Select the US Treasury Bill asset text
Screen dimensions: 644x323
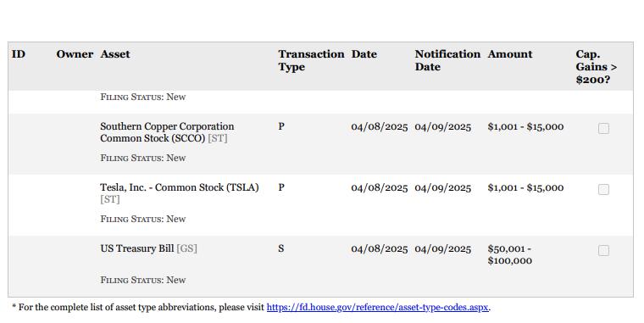click(x=137, y=248)
